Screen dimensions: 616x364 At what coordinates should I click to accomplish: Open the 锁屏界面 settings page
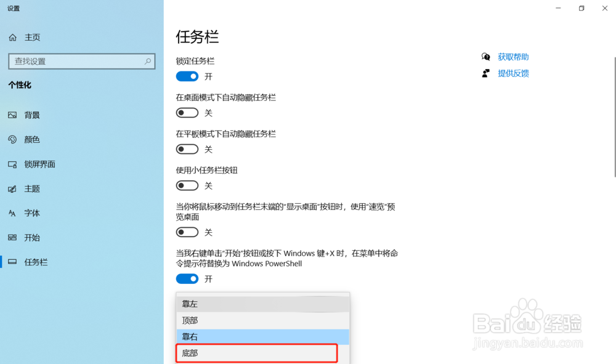39,164
